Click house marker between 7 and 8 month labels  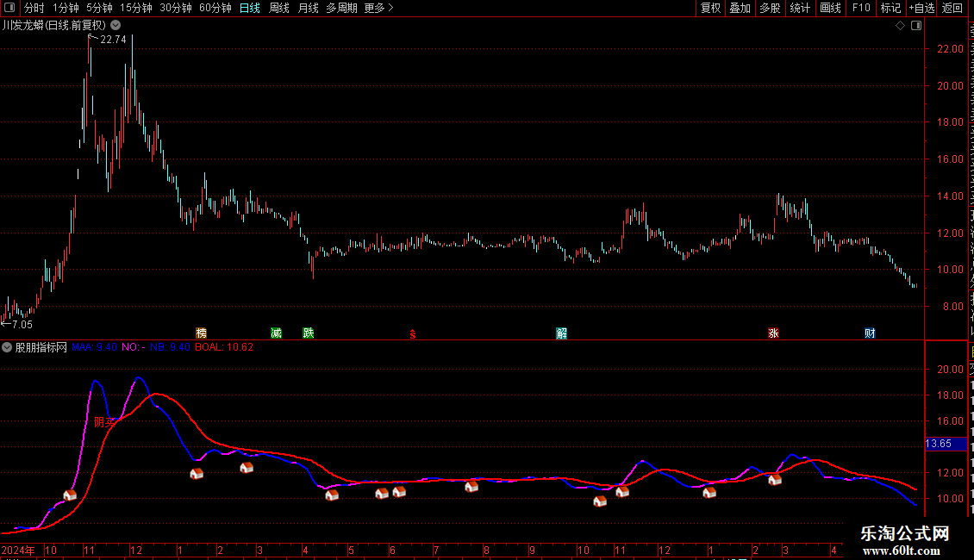click(x=471, y=486)
